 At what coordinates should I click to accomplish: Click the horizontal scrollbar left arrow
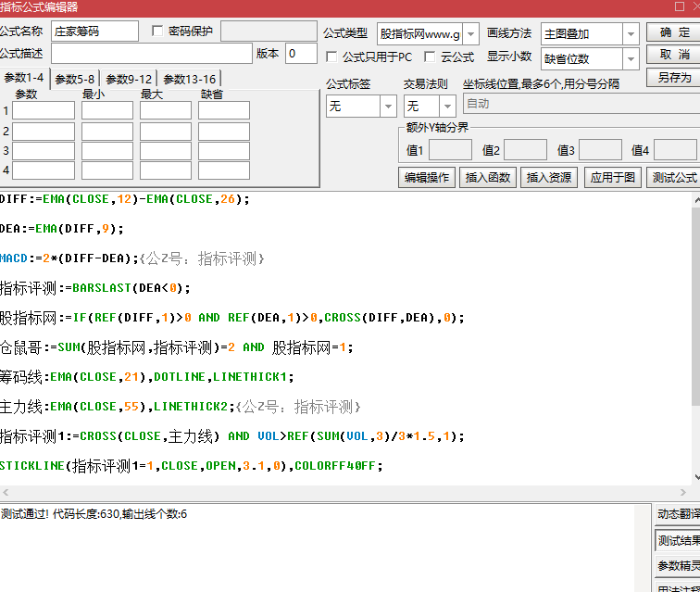tap(6, 492)
